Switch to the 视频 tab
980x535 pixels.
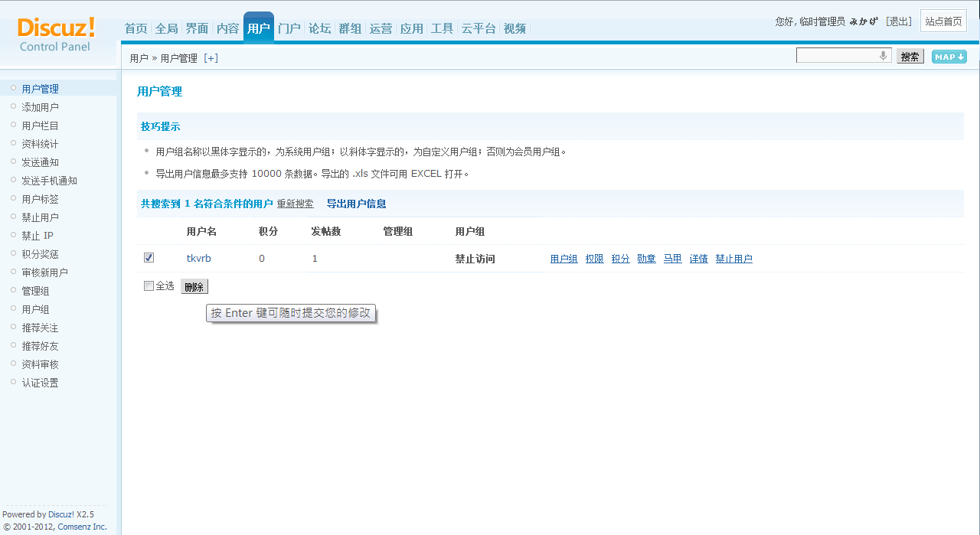(x=514, y=28)
